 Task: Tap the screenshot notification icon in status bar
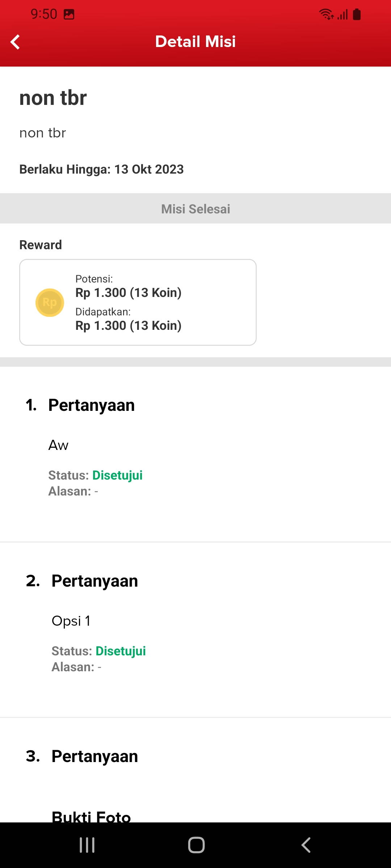click(69, 14)
